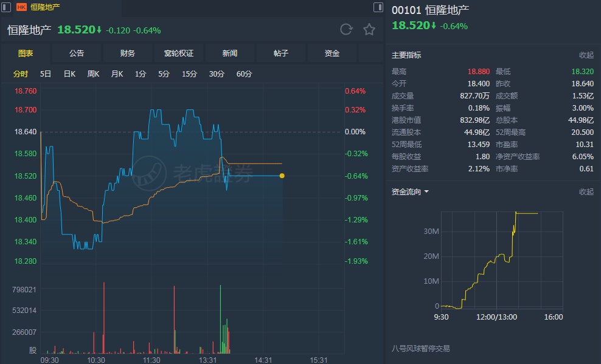601x364 pixels.
Task: Open the 帖子 tab
Action: click(x=280, y=53)
